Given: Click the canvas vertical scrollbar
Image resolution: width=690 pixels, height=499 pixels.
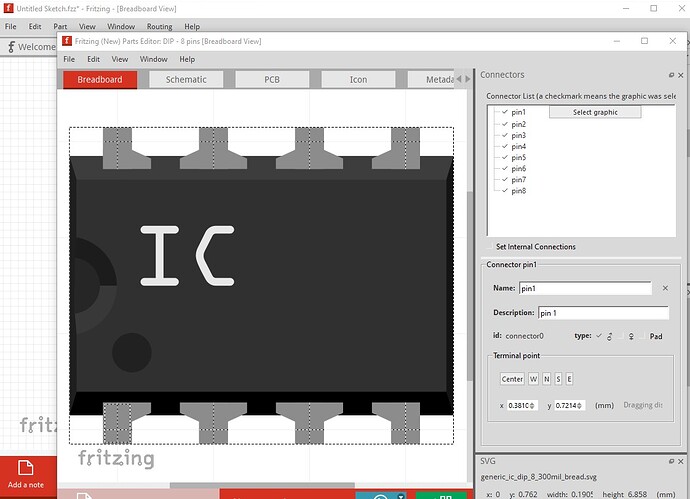Looking at the screenshot, I should point(470,286).
